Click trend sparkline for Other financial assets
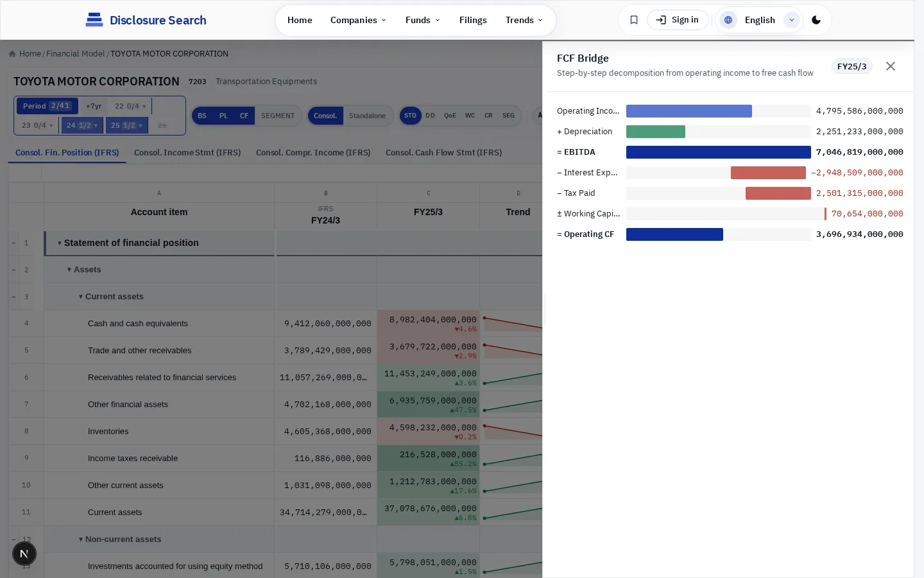Viewport: 924px width, 578px height. point(512,404)
